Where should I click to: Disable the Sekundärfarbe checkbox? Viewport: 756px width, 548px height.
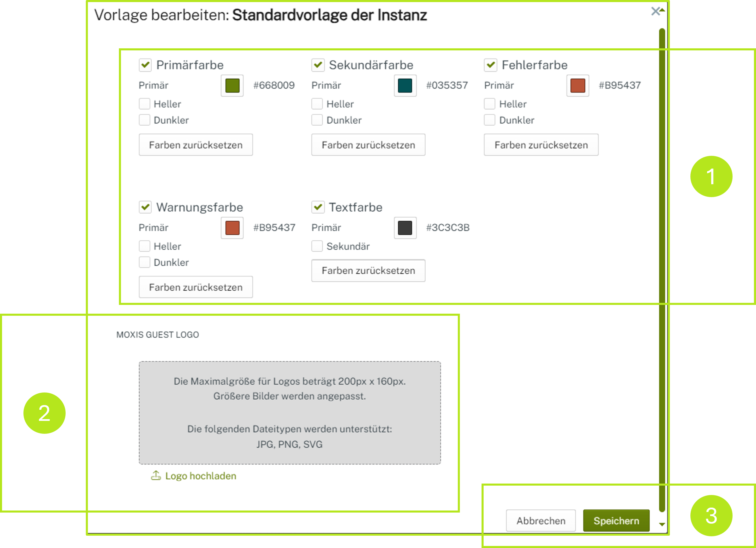point(318,65)
